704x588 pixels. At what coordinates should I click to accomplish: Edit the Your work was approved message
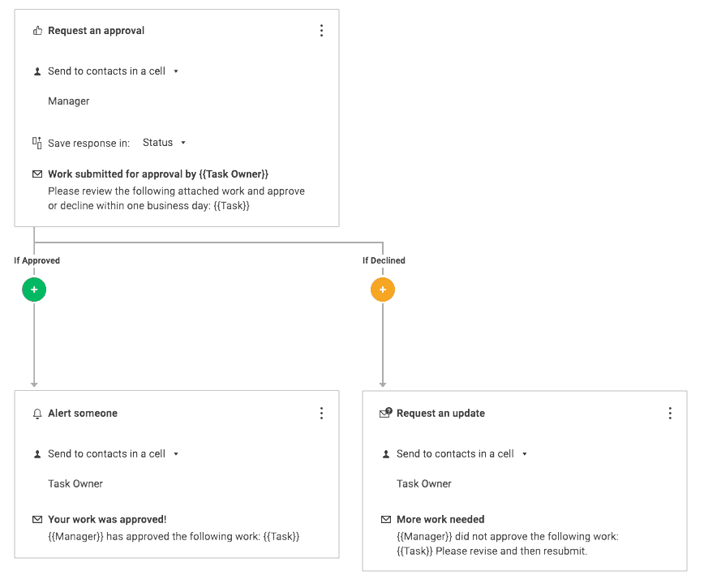click(x=107, y=520)
